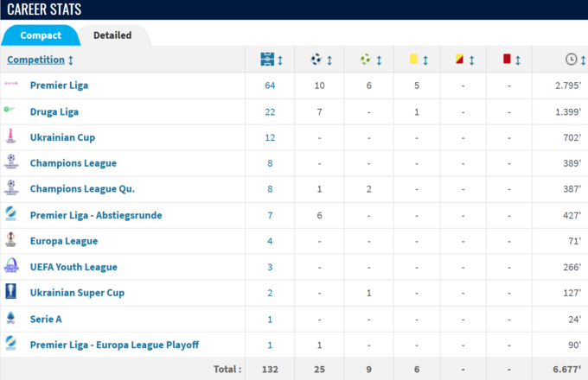Click the Ukrainian Cup trophy logo
Image resolution: width=588 pixels, height=380 pixels.
click(x=10, y=137)
